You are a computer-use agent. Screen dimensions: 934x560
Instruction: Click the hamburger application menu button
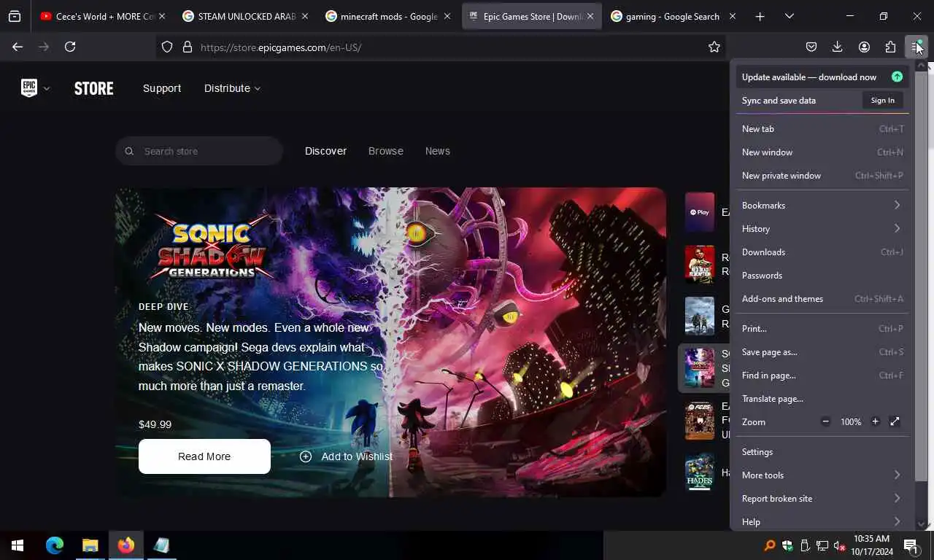(916, 47)
